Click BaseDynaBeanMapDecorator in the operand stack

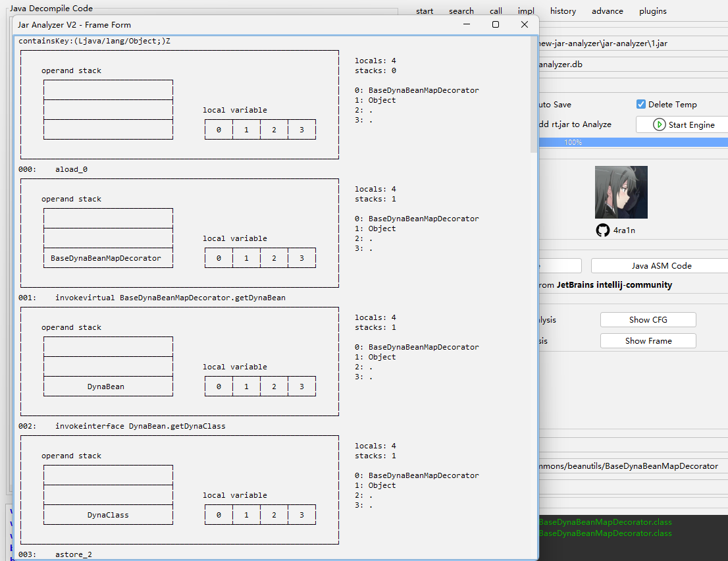pos(106,258)
